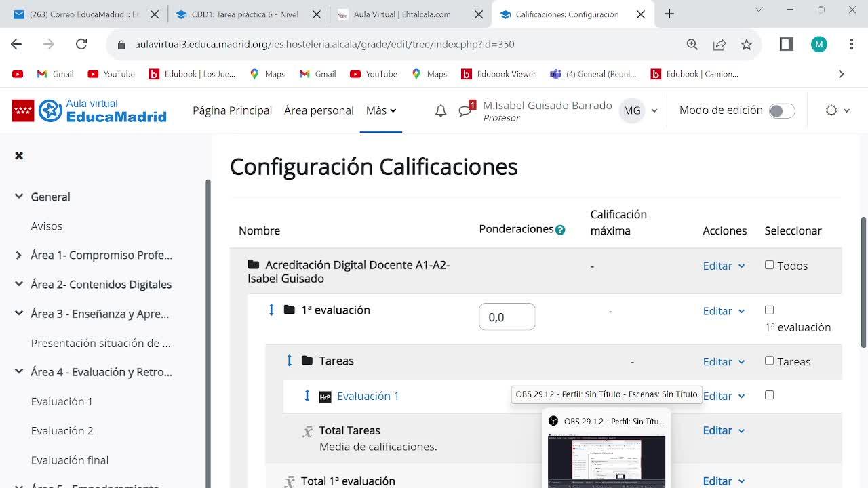Image resolution: width=868 pixels, height=488 pixels.
Task: Click the move icon for Evaluación 1
Action: coord(307,396)
